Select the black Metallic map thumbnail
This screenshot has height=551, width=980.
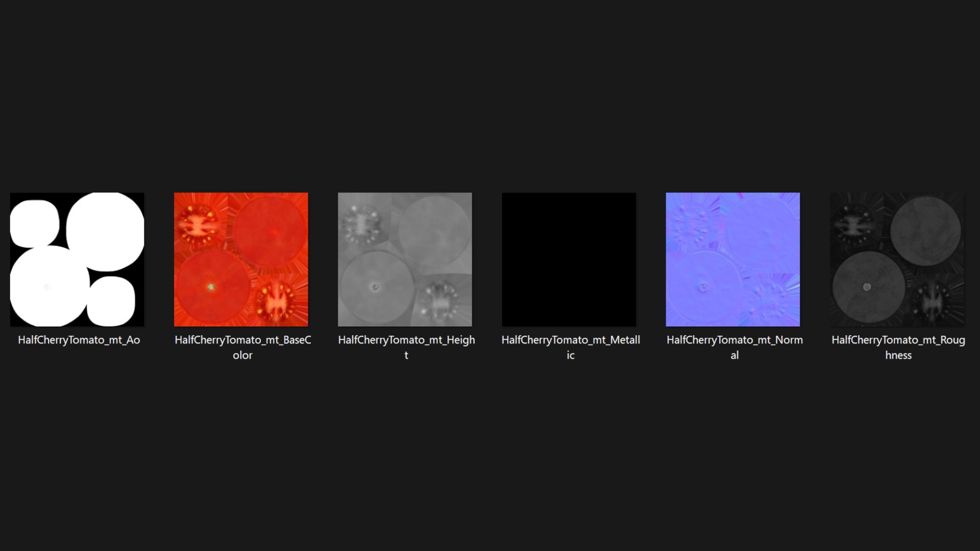pyautogui.click(x=569, y=259)
